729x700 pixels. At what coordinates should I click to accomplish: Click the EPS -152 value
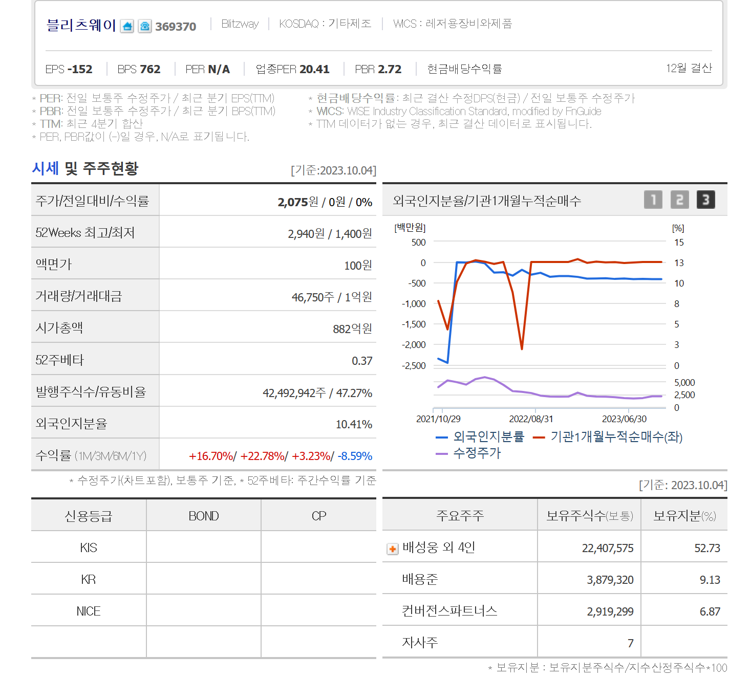coord(69,69)
